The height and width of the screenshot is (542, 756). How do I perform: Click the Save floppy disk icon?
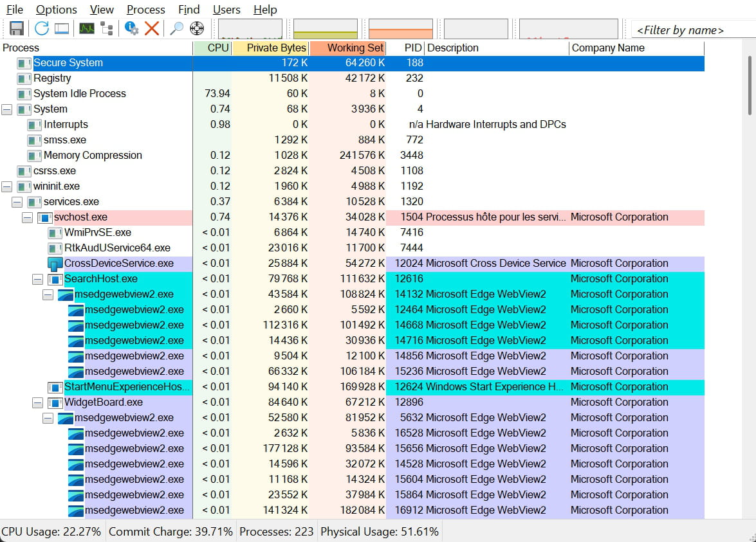pos(17,28)
